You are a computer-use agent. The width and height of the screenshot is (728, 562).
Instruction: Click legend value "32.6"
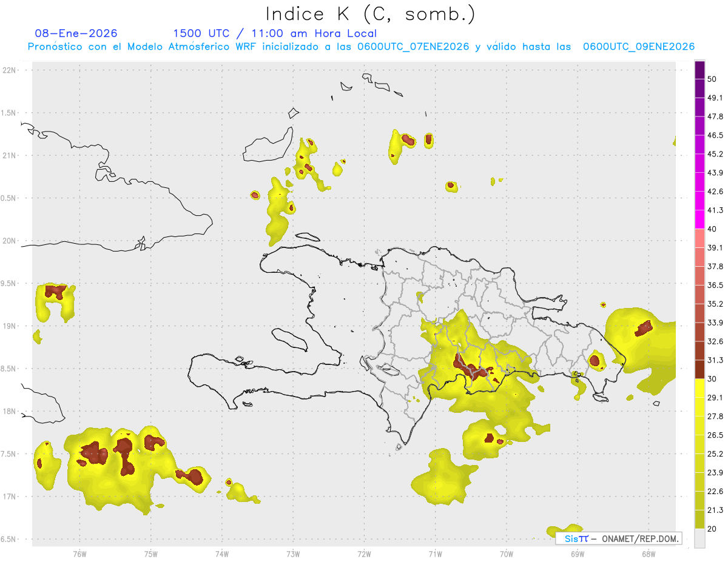point(715,342)
